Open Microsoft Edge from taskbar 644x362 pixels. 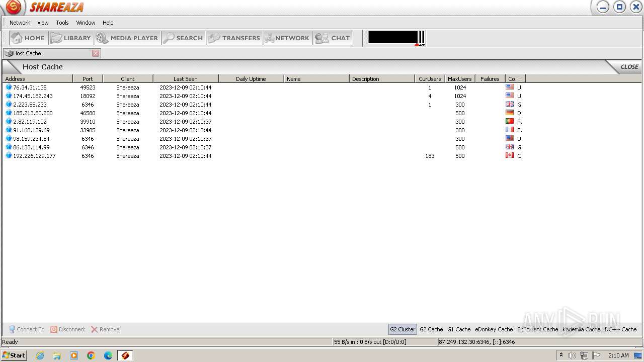click(x=108, y=355)
